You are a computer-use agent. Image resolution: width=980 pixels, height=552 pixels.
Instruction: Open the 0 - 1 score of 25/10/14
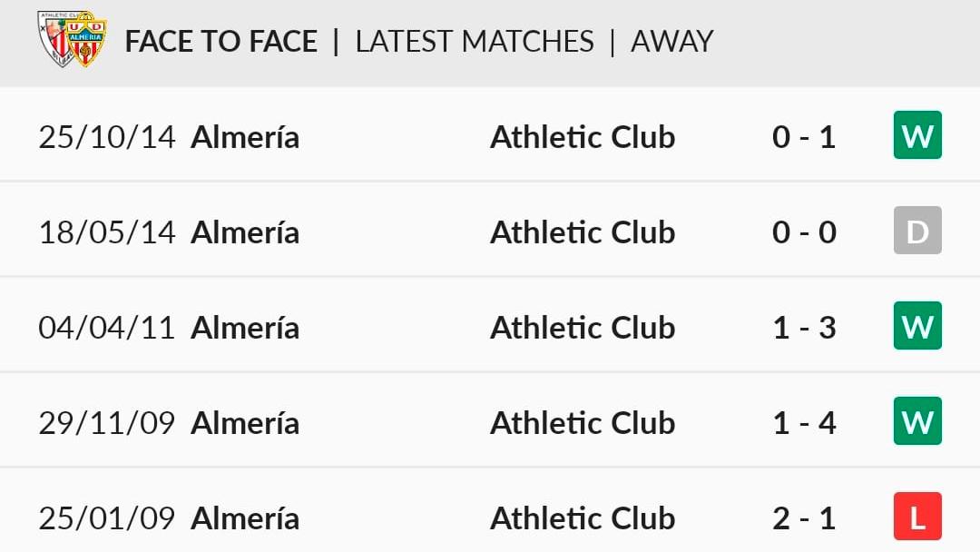point(804,137)
